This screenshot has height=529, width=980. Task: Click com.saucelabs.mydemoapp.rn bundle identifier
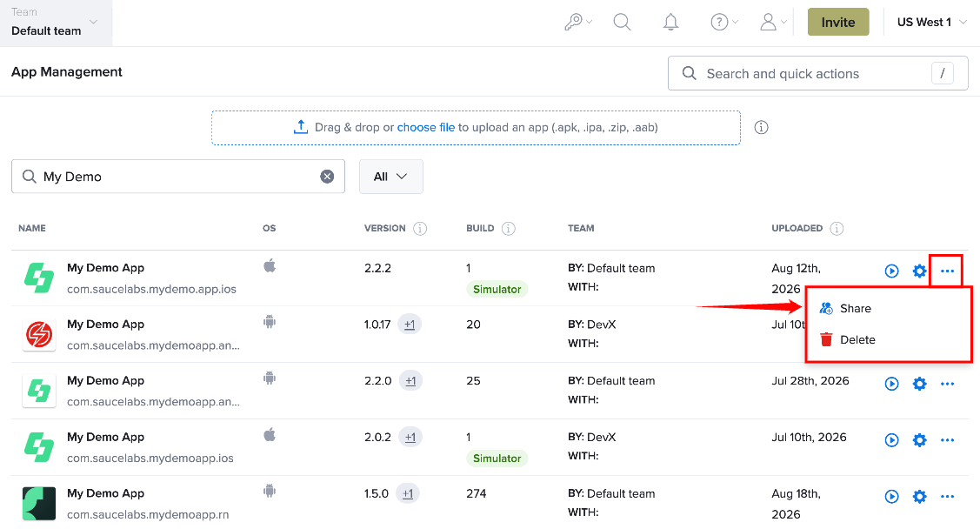(148, 514)
